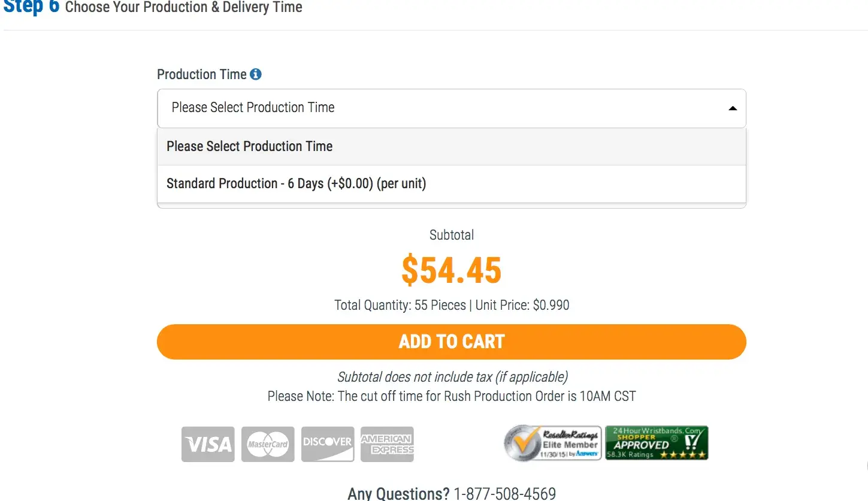
Task: Click the Discover card icon
Action: pyautogui.click(x=328, y=444)
